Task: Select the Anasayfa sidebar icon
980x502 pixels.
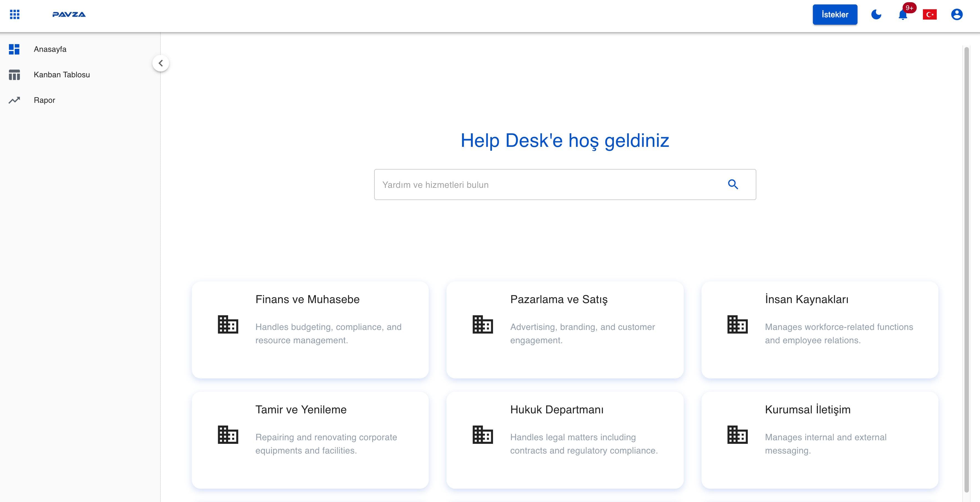Action: [x=14, y=49]
